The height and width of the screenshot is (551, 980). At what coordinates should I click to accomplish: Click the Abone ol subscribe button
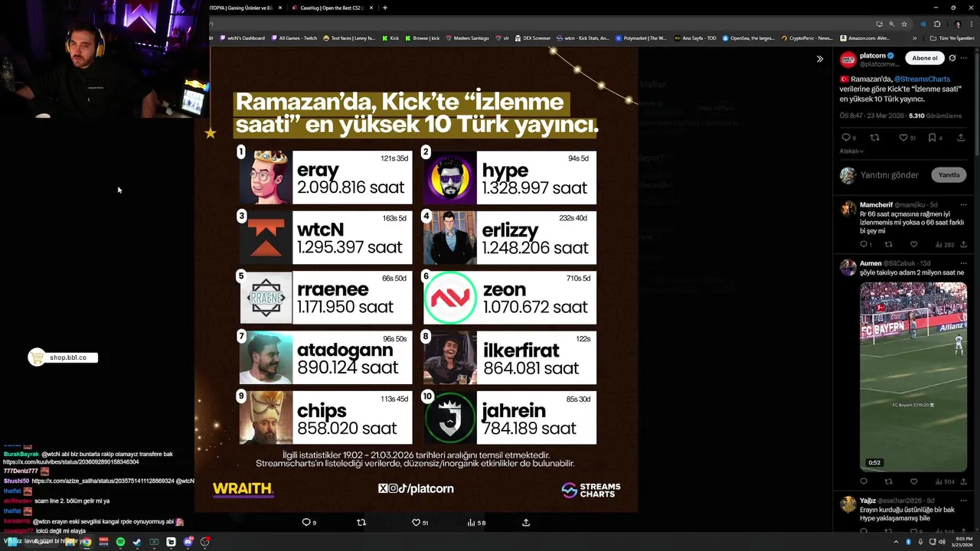924,58
